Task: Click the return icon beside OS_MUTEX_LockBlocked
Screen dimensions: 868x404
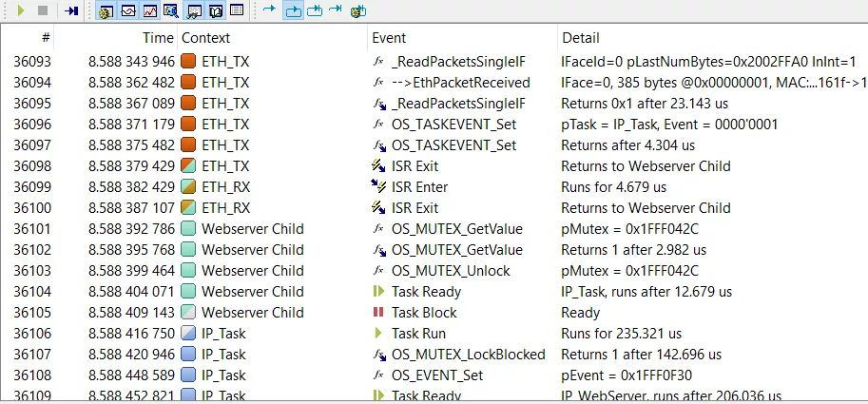Action: [379, 355]
